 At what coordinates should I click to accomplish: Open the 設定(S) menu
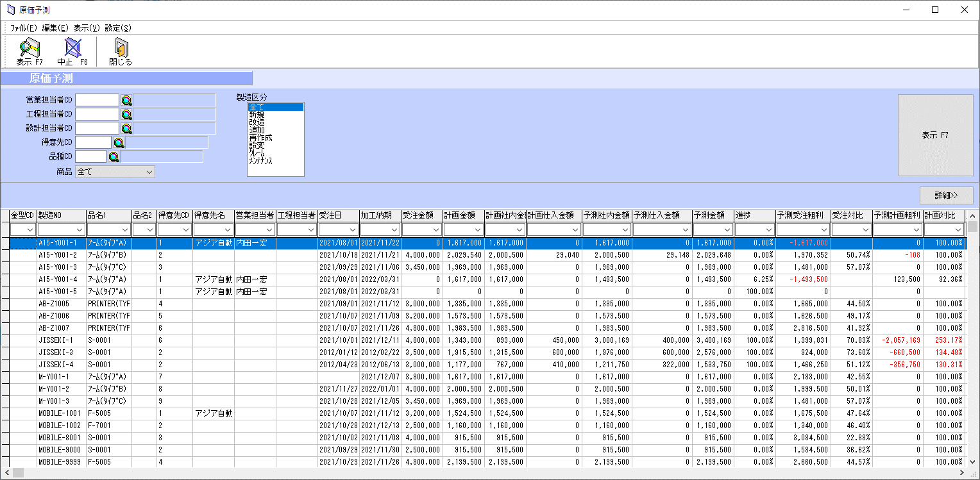click(118, 28)
